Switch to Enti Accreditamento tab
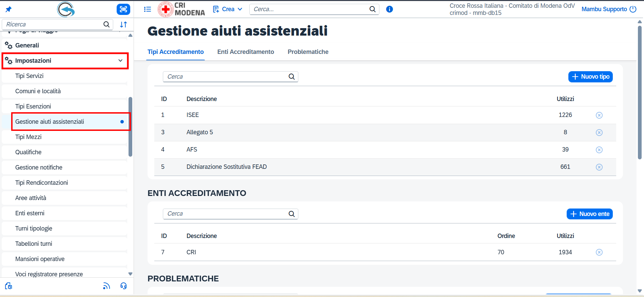The width and height of the screenshot is (644, 297). tap(246, 52)
